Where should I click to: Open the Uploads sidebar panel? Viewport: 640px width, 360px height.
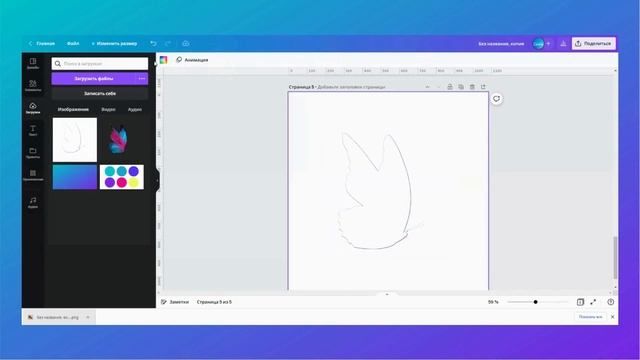(33, 108)
